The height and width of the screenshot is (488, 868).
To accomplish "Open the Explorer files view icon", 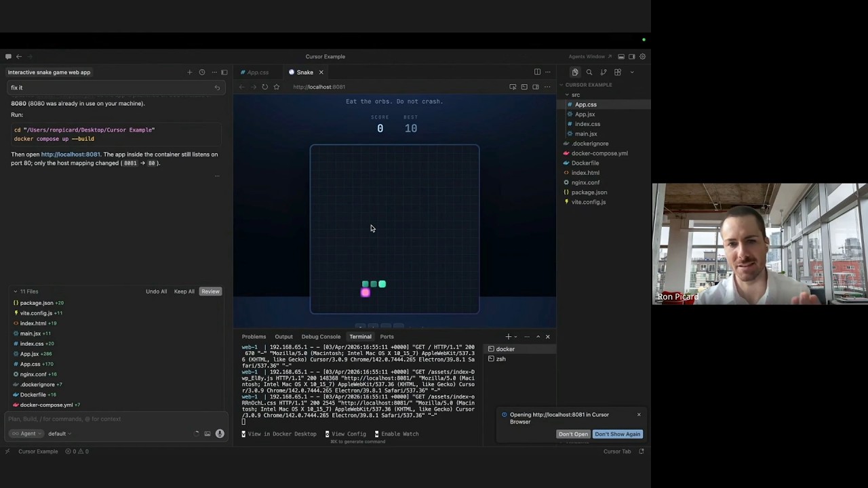I will click(575, 73).
